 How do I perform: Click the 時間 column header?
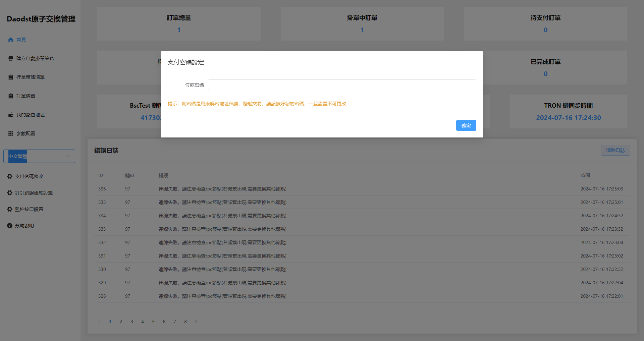(585, 175)
